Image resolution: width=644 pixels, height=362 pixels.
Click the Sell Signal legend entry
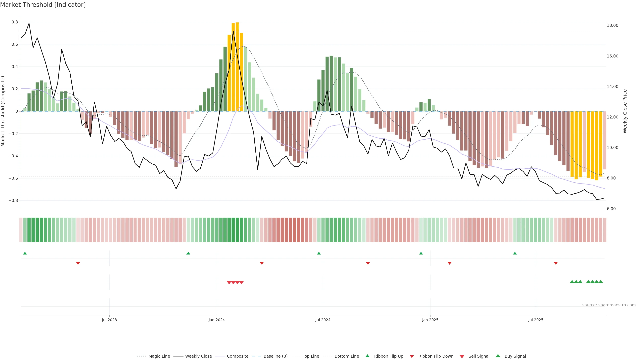479,356
